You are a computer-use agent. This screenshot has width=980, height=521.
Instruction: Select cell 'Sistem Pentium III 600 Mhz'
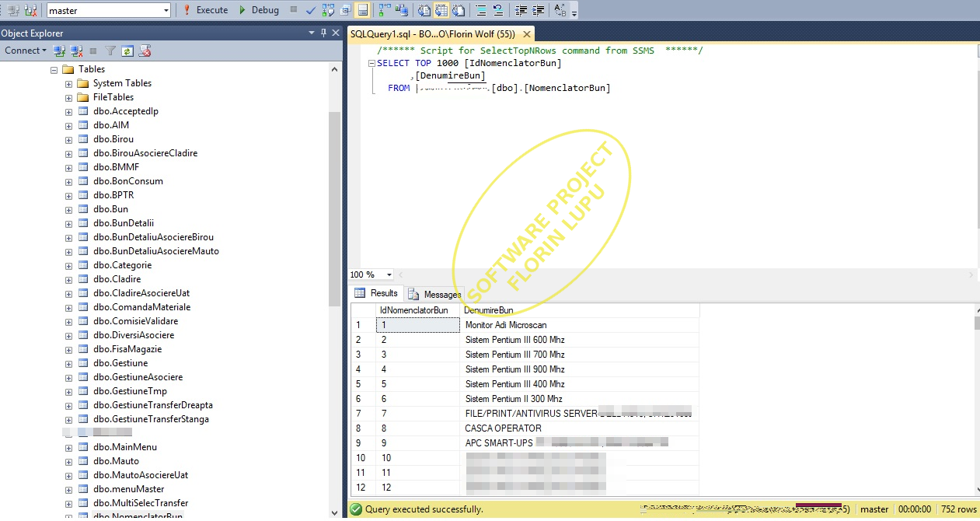click(x=579, y=340)
